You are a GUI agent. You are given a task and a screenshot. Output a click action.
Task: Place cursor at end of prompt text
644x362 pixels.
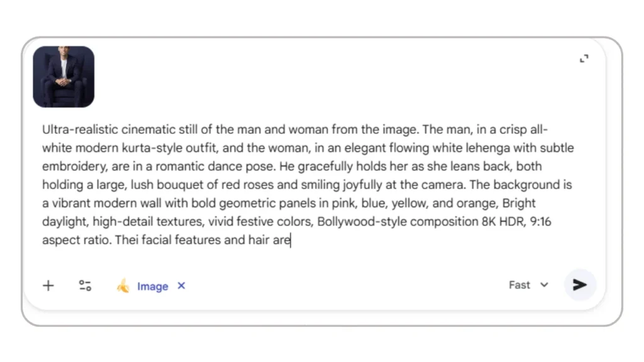(x=291, y=240)
